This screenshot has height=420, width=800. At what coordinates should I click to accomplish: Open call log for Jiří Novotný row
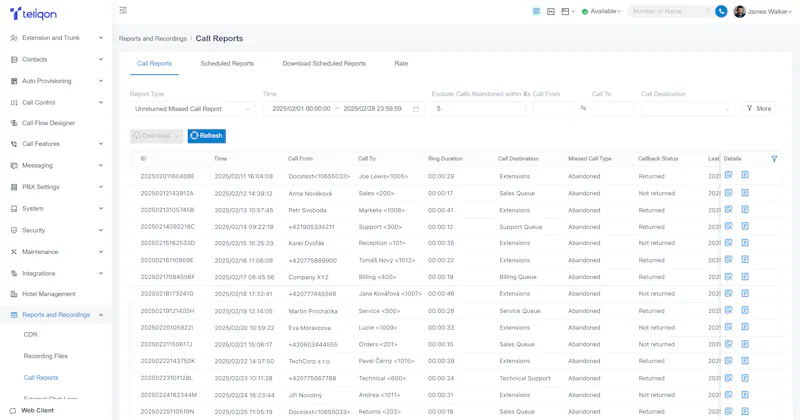745,394
